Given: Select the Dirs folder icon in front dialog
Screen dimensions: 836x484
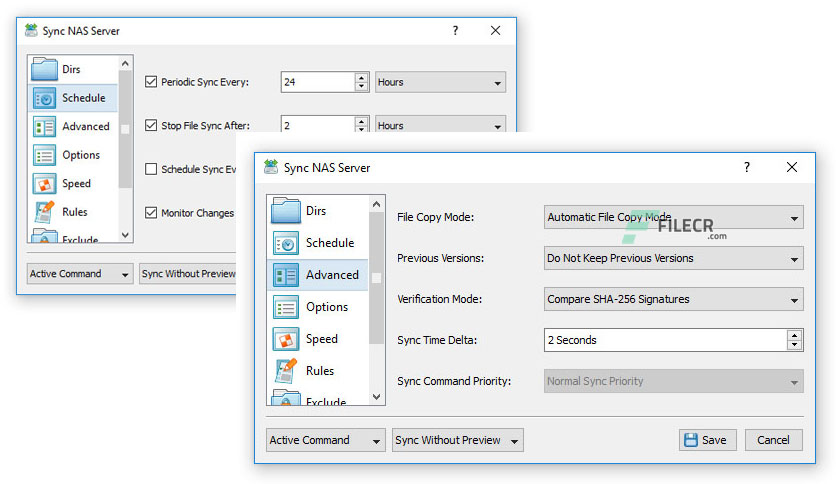Looking at the screenshot, I should tap(286, 211).
